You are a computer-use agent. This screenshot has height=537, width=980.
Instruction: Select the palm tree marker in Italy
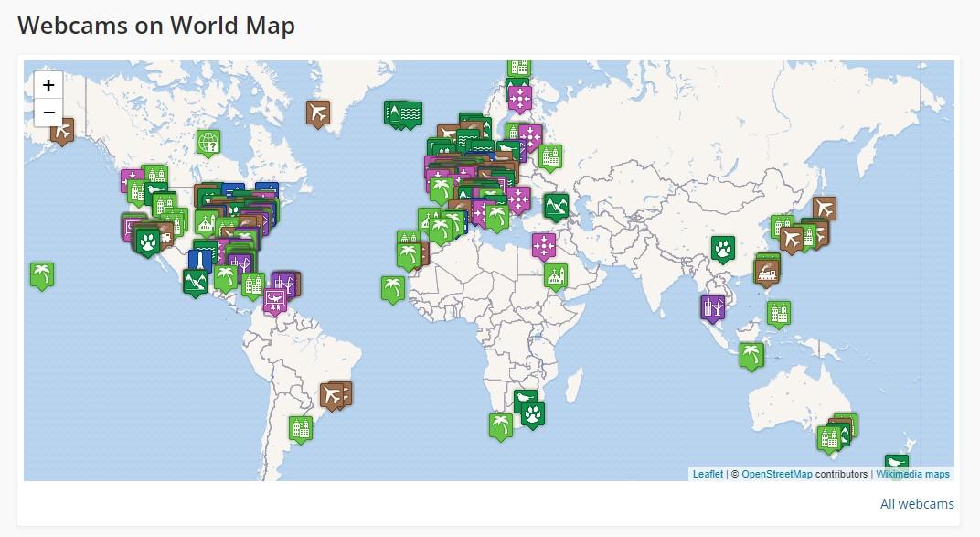(497, 218)
